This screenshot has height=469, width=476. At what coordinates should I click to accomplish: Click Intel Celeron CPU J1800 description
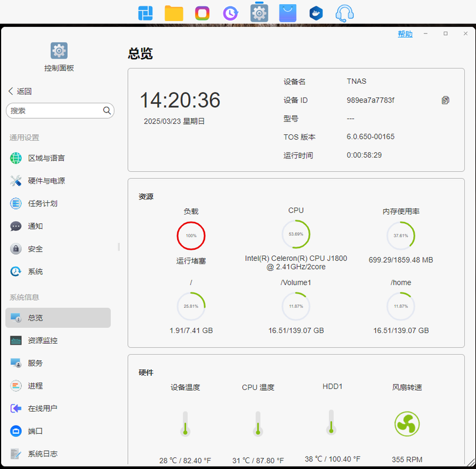296,263
